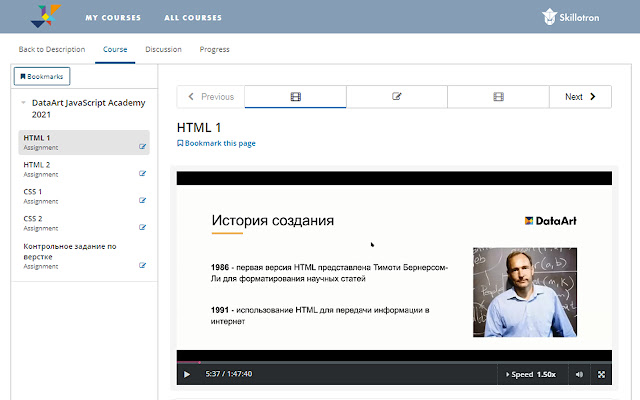Click Bookmark this page link
Screen dimensions: 640x400
pos(216,143)
